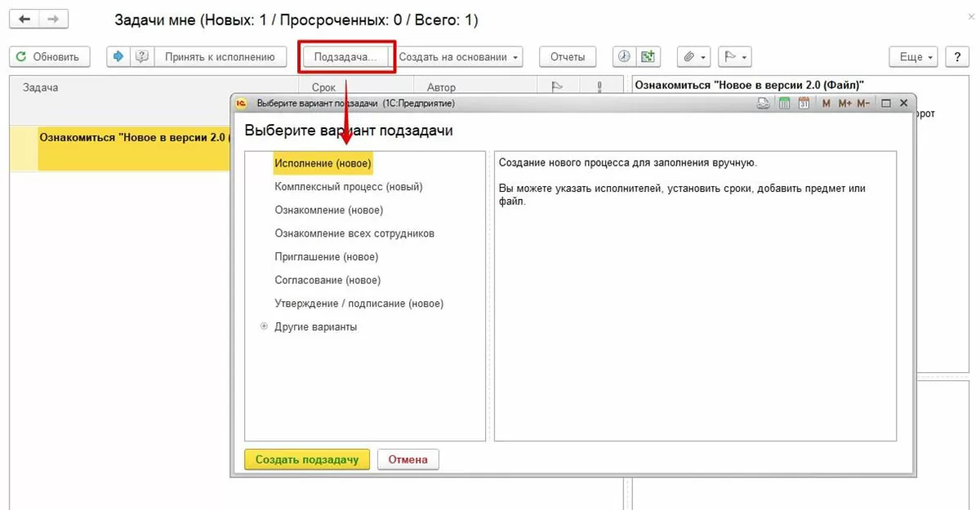This screenshot has height=510, width=980.
Task: Open 'Создать на основании' dropdown
Action: (x=460, y=56)
